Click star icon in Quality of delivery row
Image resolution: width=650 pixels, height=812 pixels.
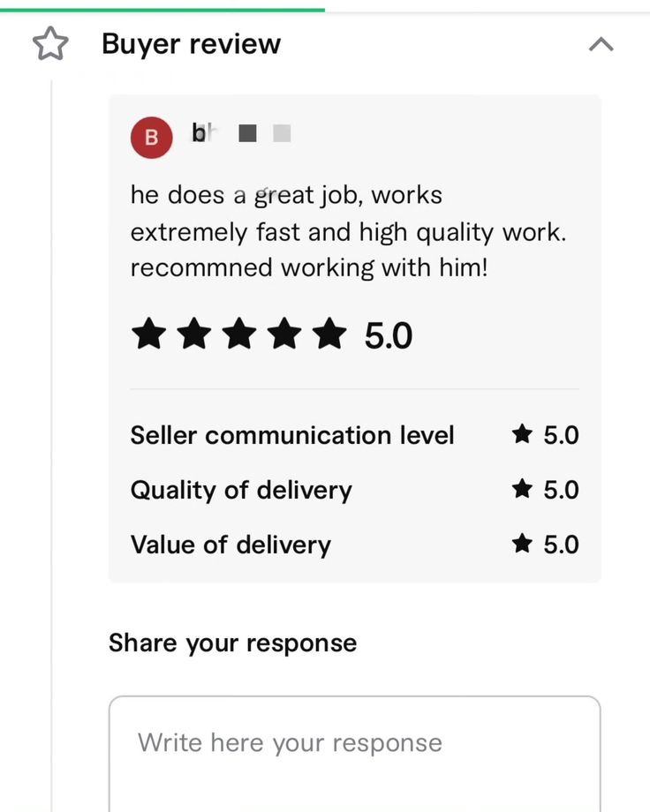pos(522,489)
